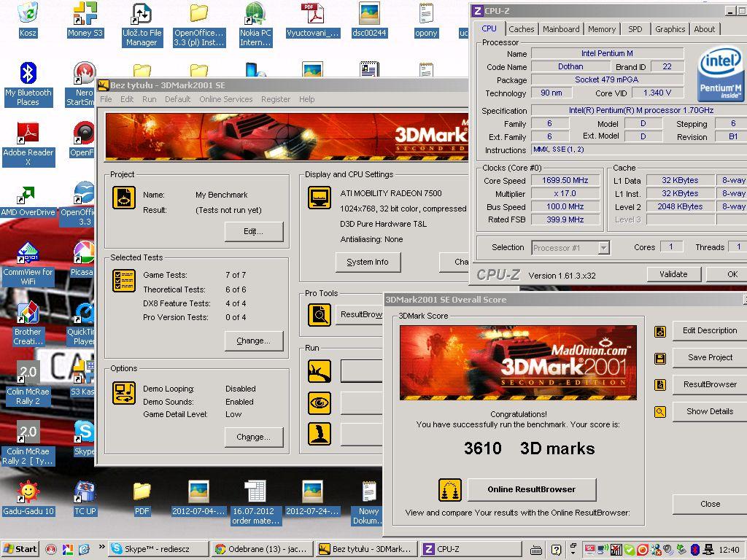Image resolution: width=747 pixels, height=560 pixels.
Task: Open File menu in 3DMark2001
Action: [106, 99]
